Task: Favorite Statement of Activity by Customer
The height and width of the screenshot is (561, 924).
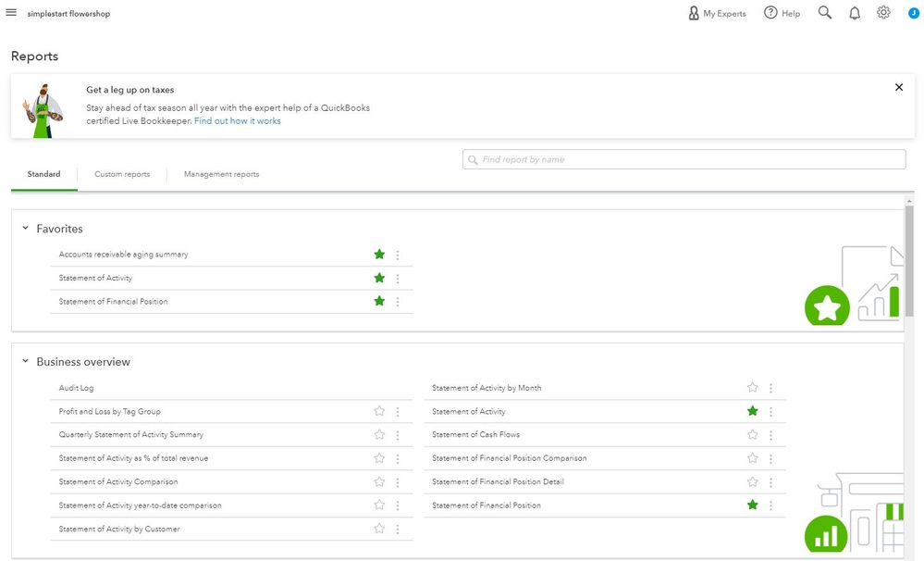Action: pos(379,529)
